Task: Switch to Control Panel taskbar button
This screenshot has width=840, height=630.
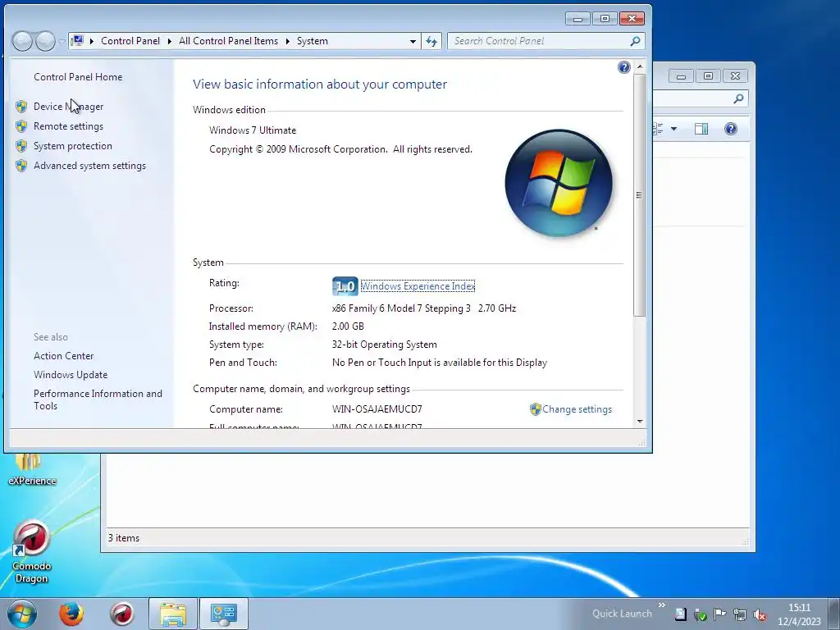Action: [224, 614]
